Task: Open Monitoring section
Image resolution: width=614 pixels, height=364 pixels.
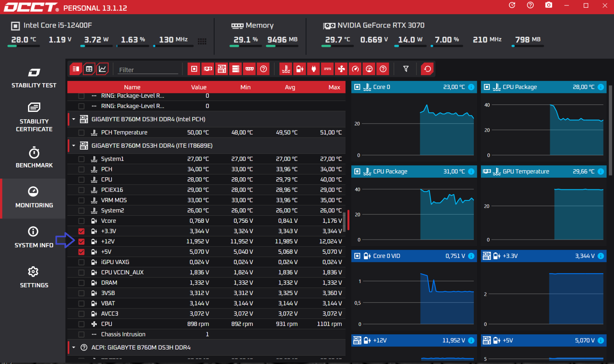Action: 34,198
